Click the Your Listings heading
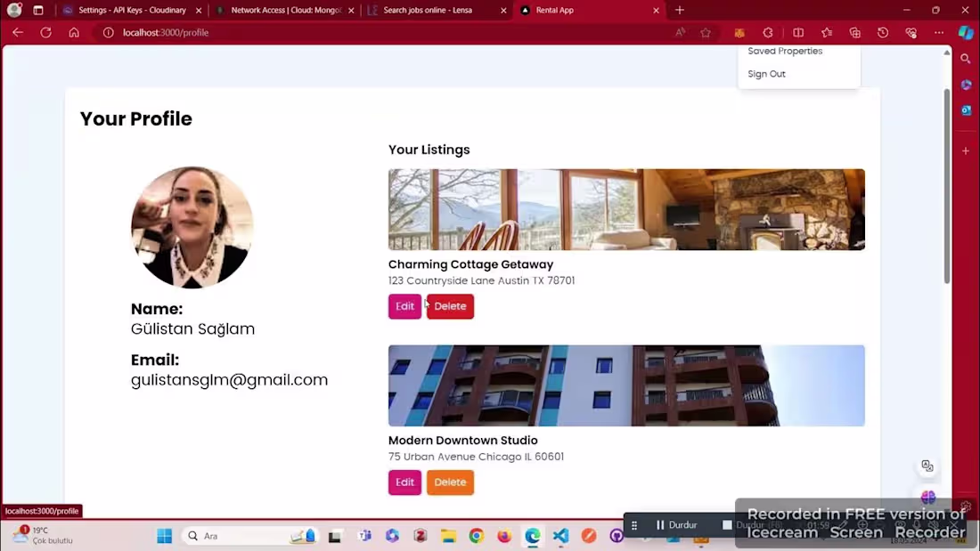 (429, 150)
